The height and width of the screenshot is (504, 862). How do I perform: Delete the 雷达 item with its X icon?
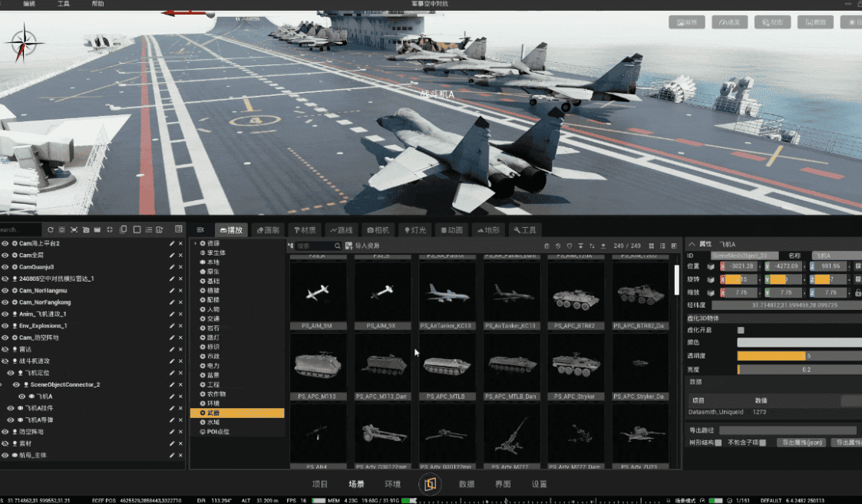(x=180, y=349)
